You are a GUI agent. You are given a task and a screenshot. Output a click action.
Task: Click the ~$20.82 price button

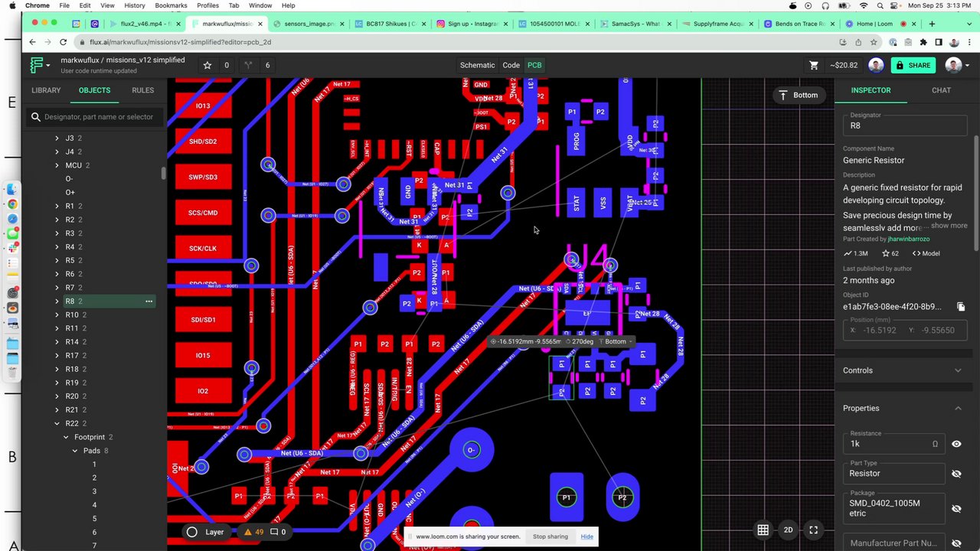point(844,65)
